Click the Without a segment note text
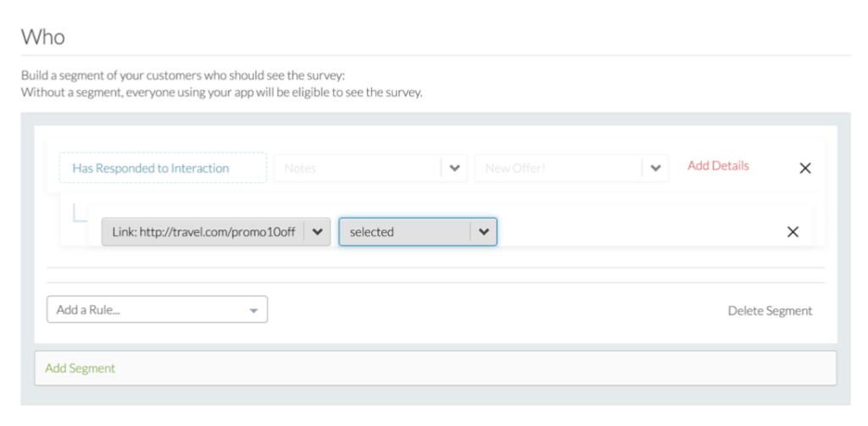The image size is (868, 426). [x=221, y=91]
